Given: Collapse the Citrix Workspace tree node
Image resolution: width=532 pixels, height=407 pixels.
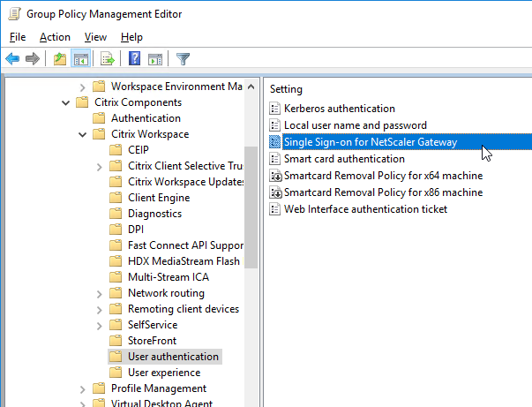Looking at the screenshot, I should 82,134.
